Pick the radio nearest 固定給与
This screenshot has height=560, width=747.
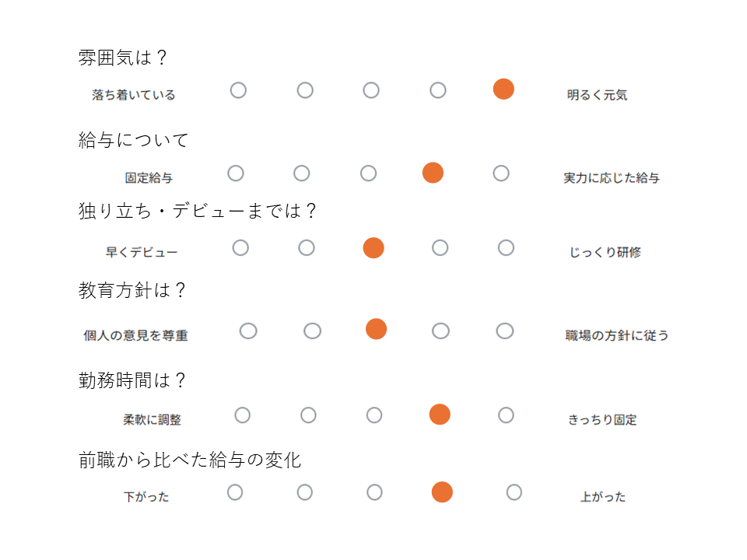pos(236,173)
